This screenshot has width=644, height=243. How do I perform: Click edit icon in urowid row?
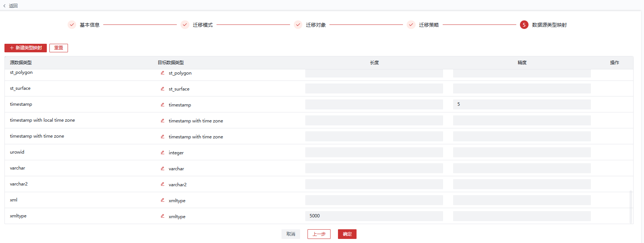pyautogui.click(x=162, y=152)
